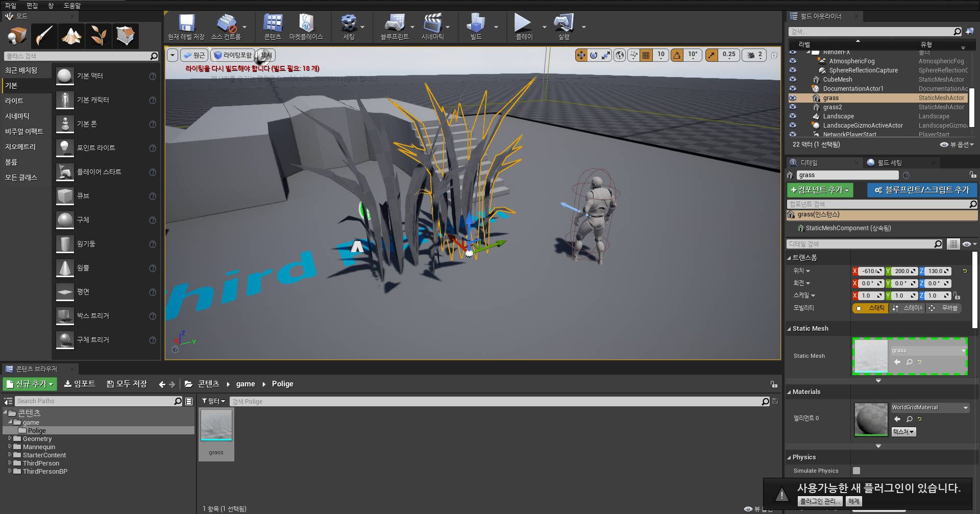Toggle world/local coordinate system icon
Viewport: 980px width, 514px height.
coord(620,55)
